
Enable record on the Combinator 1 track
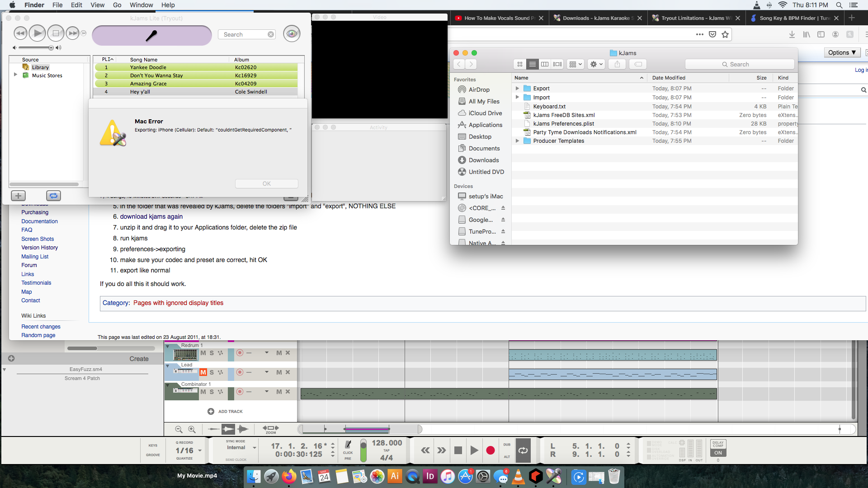[240, 392]
